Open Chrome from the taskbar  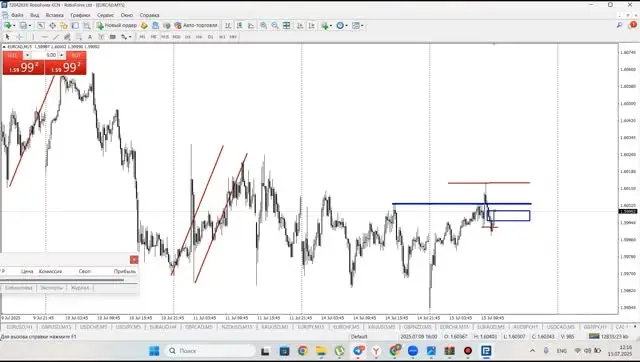pos(302,351)
